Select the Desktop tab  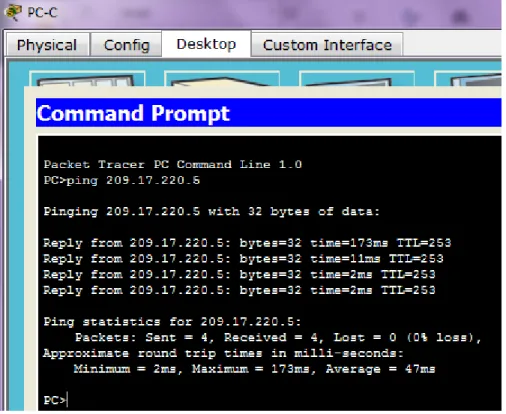[x=206, y=44]
